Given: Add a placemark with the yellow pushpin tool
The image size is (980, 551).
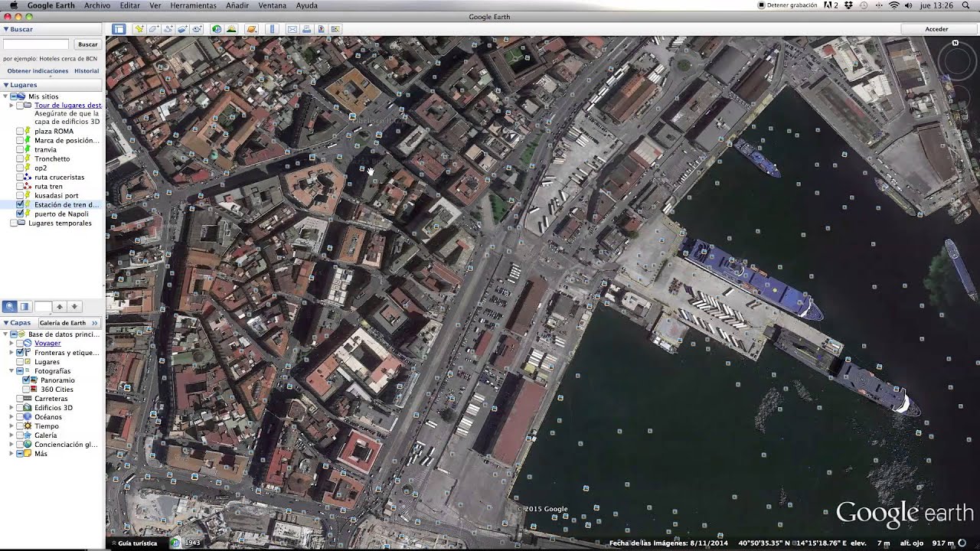Looking at the screenshot, I should click(x=139, y=29).
